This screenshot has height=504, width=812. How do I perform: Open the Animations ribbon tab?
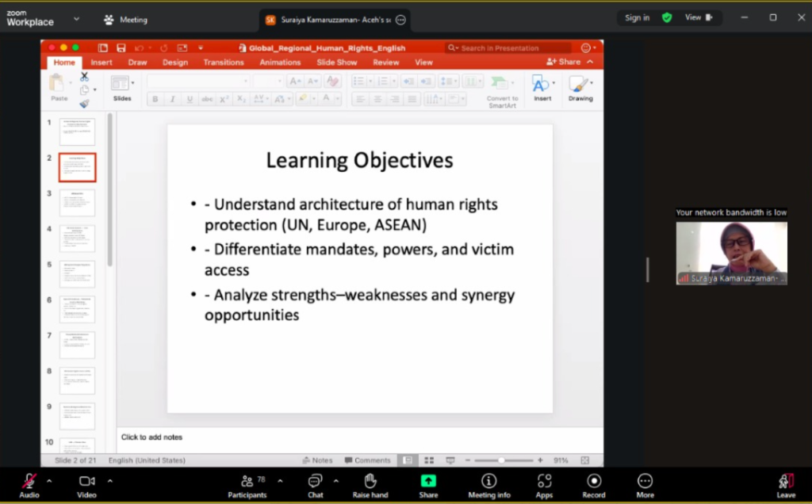click(x=280, y=62)
